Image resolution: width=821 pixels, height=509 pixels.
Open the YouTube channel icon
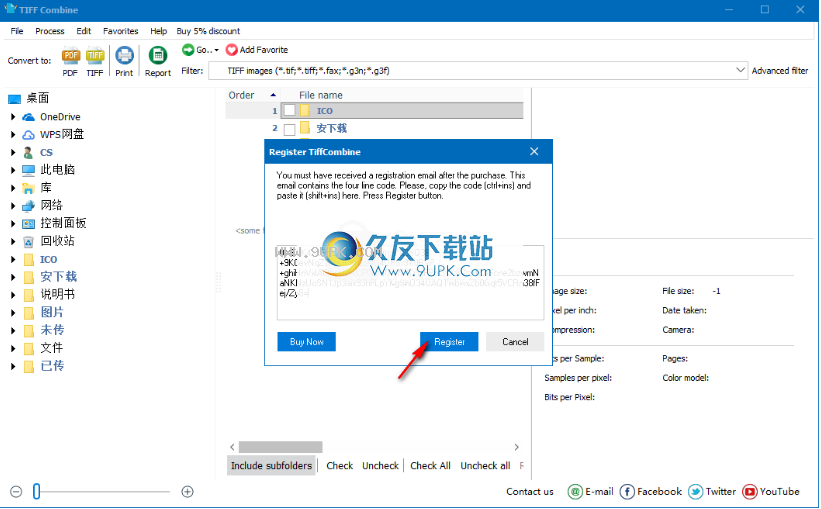[749, 491]
